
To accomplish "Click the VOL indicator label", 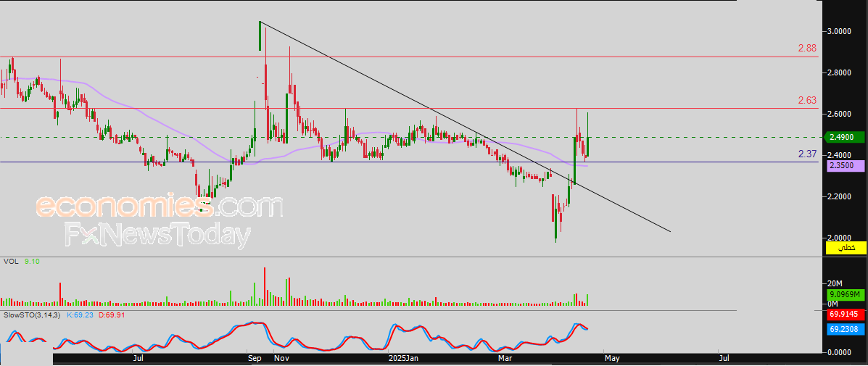I will tap(11, 261).
